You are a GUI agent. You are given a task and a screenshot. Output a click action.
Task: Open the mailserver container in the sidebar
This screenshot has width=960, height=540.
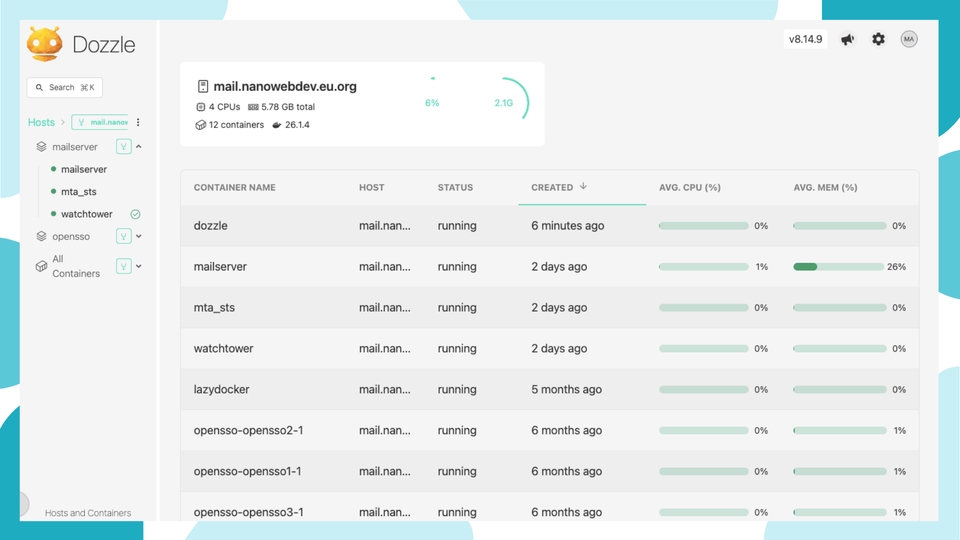(x=84, y=170)
